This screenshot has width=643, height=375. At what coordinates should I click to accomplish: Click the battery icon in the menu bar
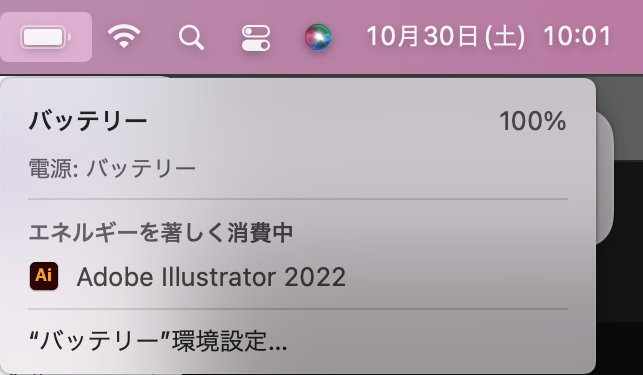coord(46,37)
